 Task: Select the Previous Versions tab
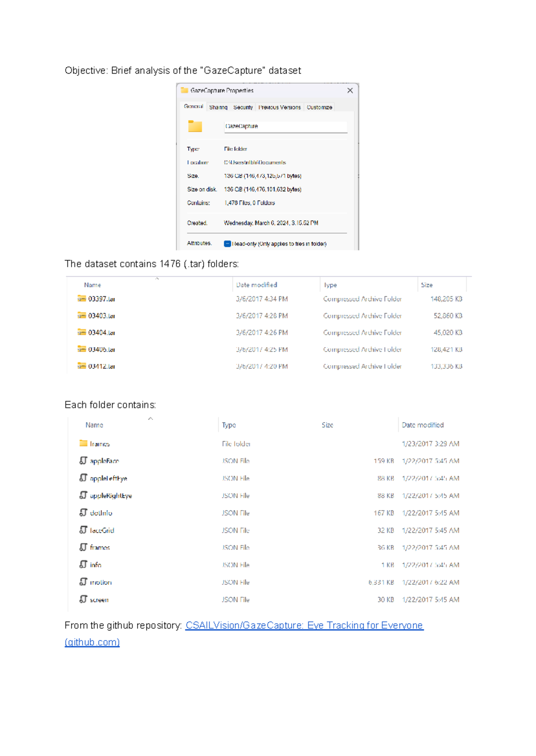click(x=280, y=107)
